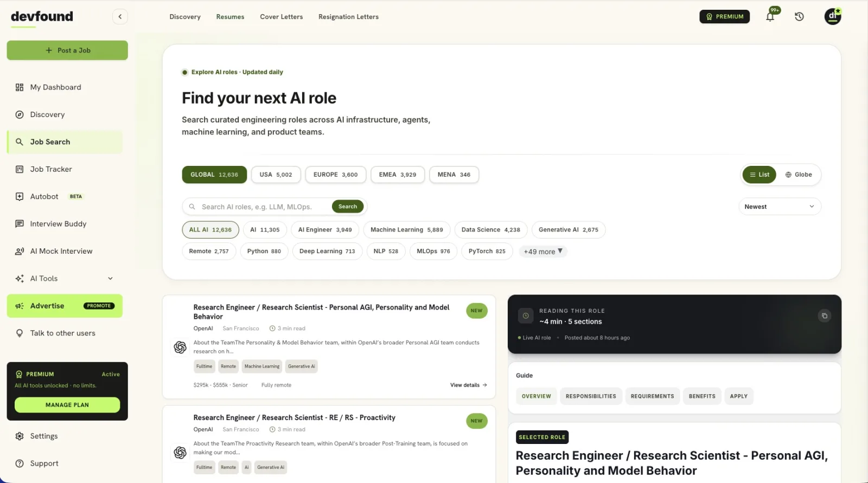Click the Job Search magnifier icon
This screenshot has width=868, height=483.
20,142
